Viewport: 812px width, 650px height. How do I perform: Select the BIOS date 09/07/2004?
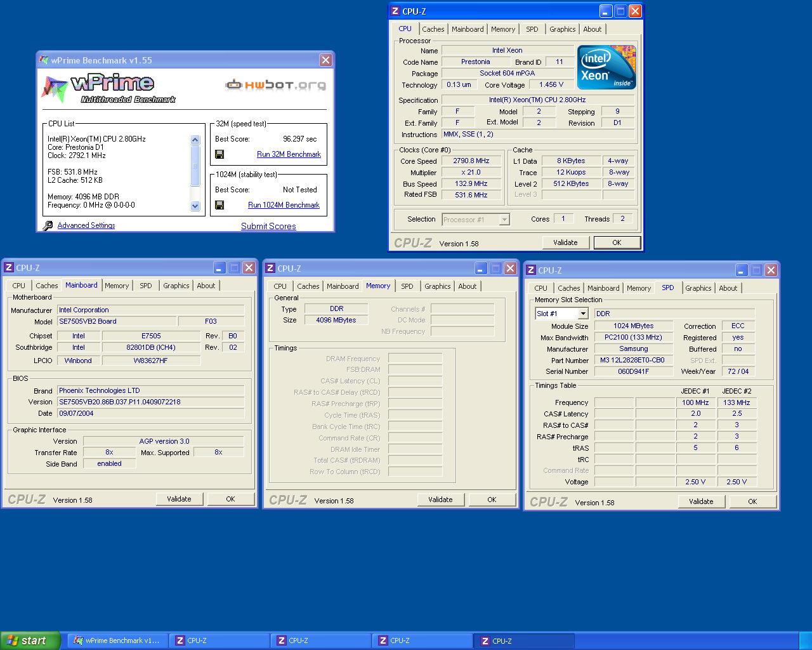pyautogui.click(x=151, y=413)
